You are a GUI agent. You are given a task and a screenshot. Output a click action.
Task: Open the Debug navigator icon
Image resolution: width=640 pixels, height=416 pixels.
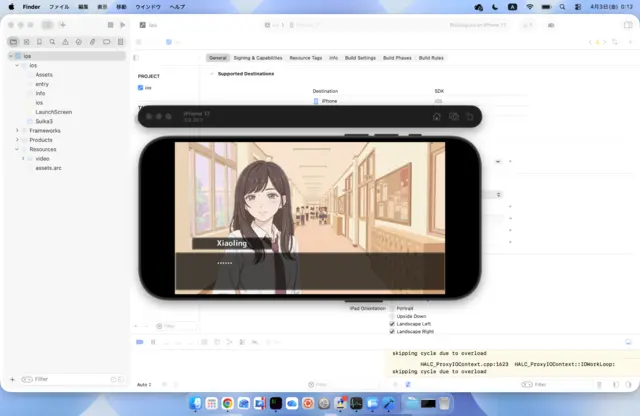click(93, 42)
